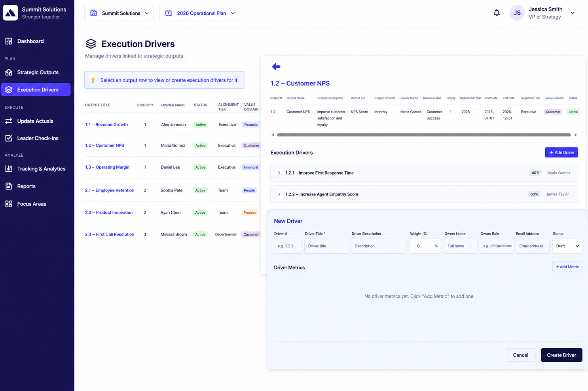The width and height of the screenshot is (588, 391).
Task: Click owner name Melissa Brown
Action: coord(174,235)
